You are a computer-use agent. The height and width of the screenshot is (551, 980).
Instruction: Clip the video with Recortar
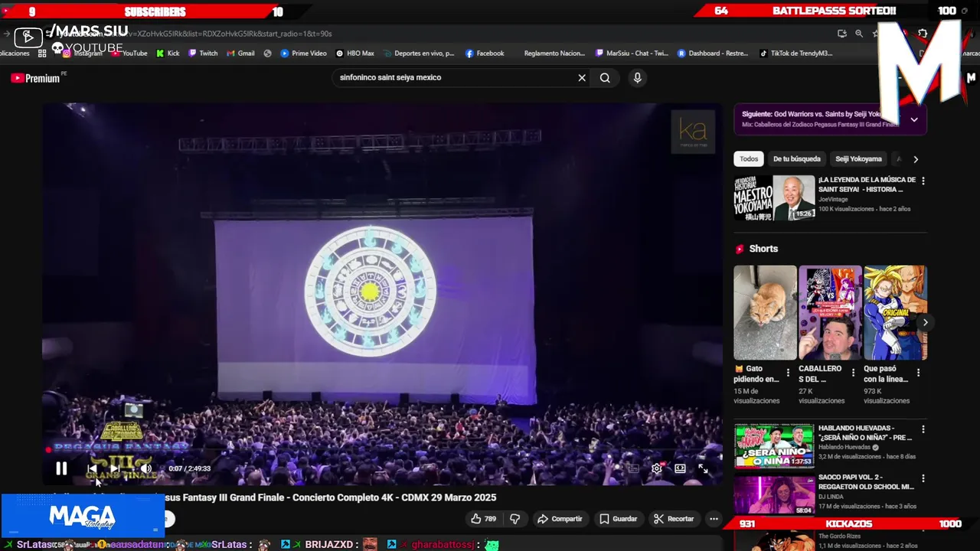[x=674, y=519]
